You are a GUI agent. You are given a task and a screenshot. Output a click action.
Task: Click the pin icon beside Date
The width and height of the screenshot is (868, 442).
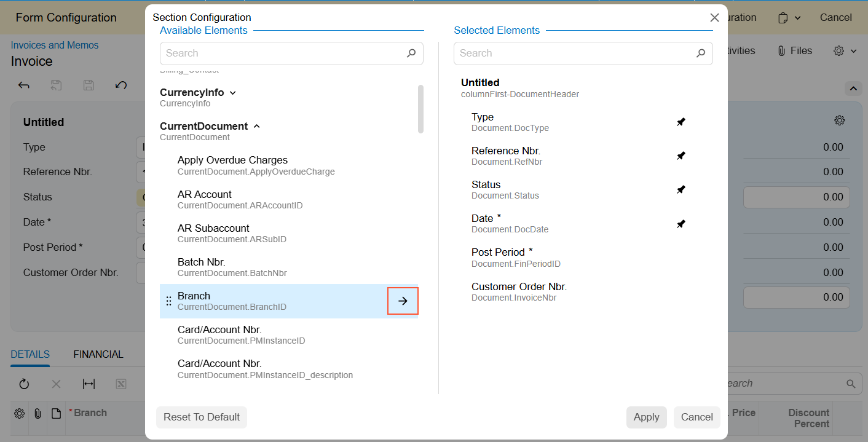point(681,224)
